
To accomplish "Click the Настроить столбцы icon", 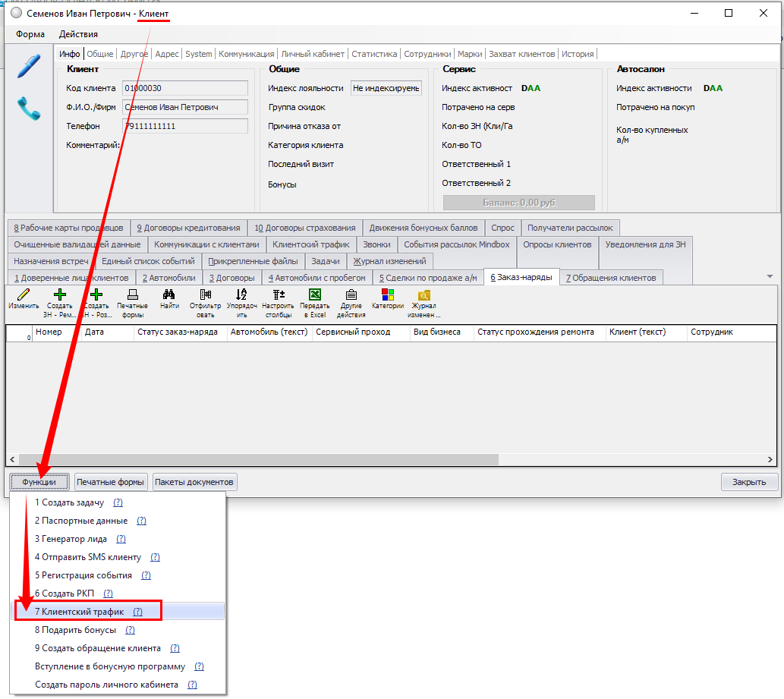I will (x=278, y=295).
